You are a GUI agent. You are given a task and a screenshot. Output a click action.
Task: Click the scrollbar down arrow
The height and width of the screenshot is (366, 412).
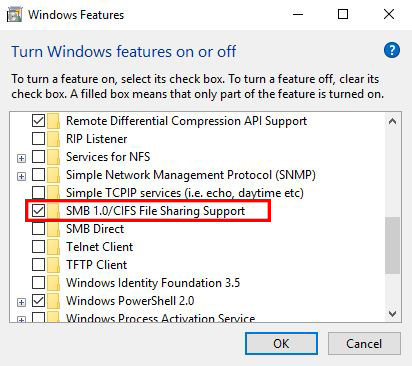pos(393,314)
